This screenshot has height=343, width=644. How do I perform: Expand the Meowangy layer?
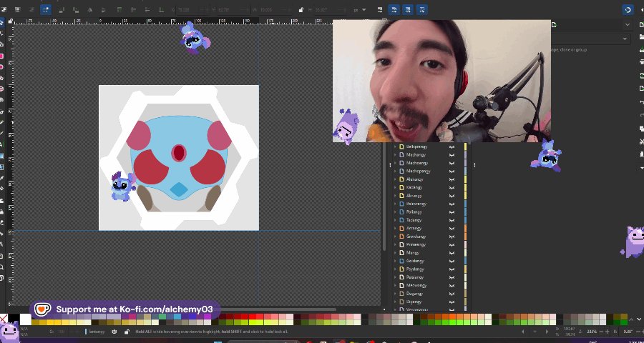396,285
